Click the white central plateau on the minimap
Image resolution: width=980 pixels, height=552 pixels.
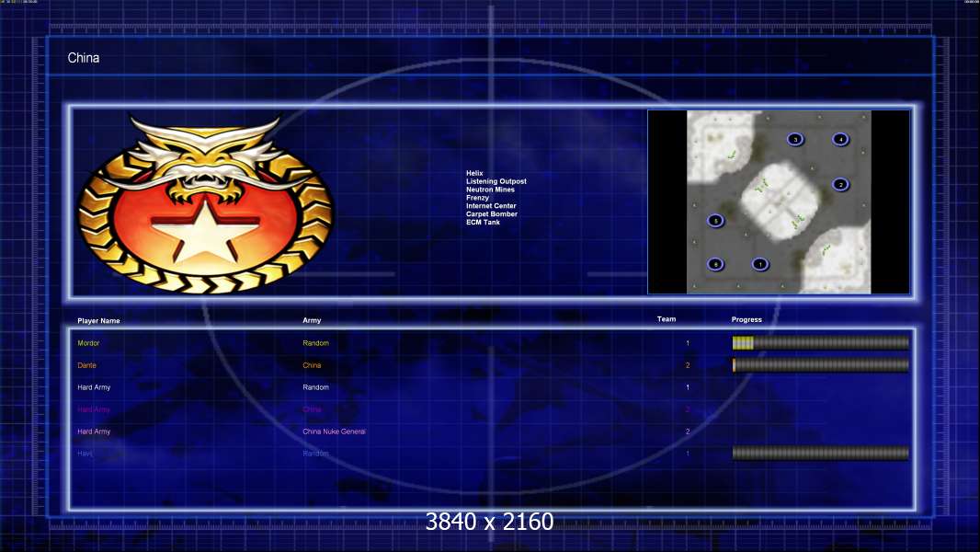780,201
